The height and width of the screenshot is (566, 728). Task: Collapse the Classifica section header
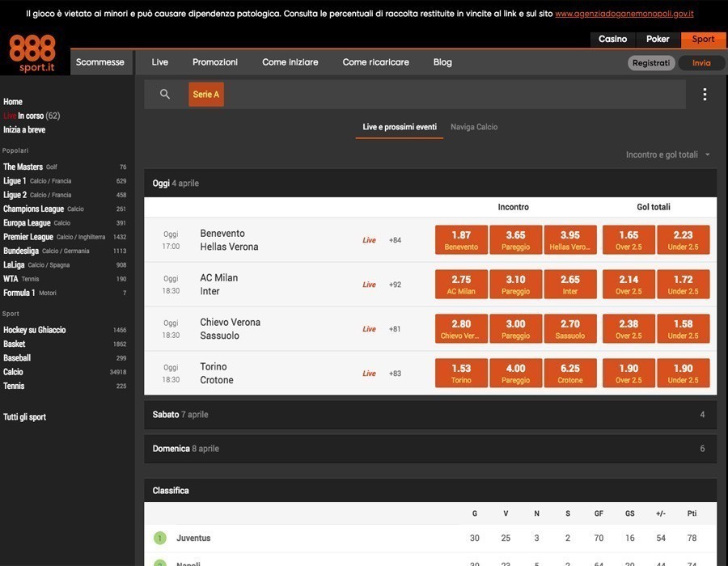(430, 490)
